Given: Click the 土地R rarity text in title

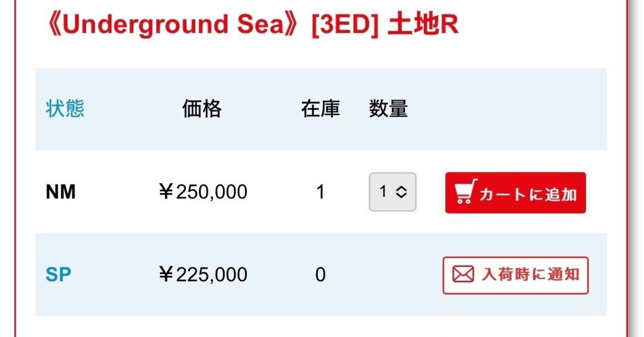Looking at the screenshot, I should [x=423, y=25].
